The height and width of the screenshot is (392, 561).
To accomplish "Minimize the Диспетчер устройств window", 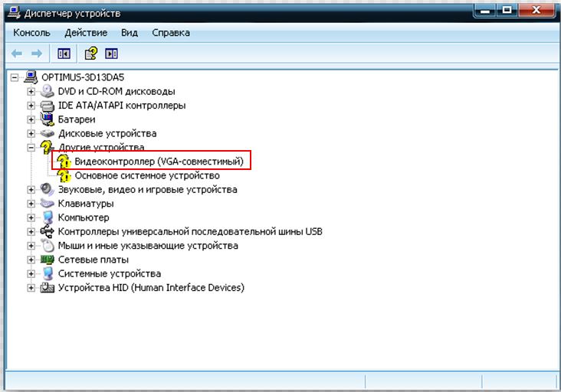I will coord(485,11).
